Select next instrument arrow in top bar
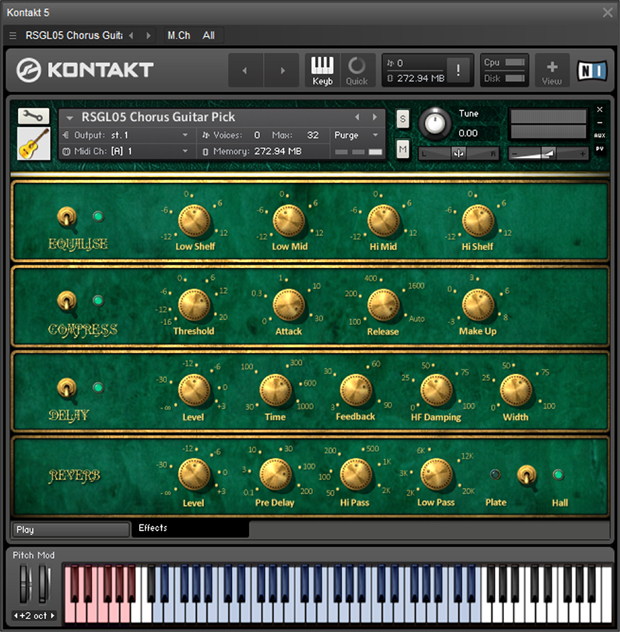This screenshot has width=620, height=632. point(148,35)
